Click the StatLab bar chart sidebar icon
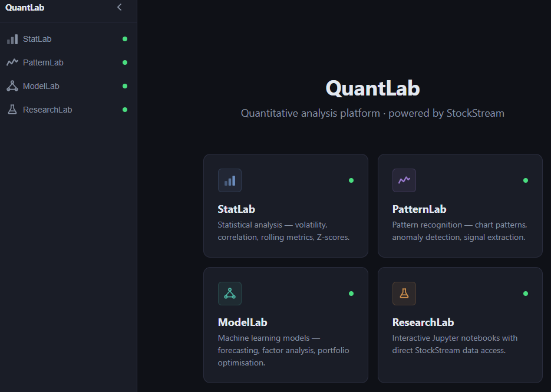Viewport: 551px width, 392px height. (x=12, y=39)
